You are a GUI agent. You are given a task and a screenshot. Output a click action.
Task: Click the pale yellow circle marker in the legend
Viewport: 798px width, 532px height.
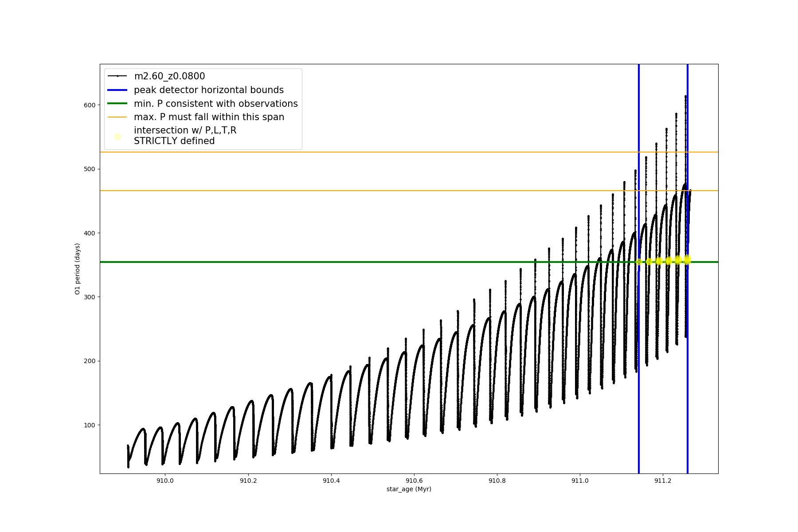pyautogui.click(x=117, y=137)
